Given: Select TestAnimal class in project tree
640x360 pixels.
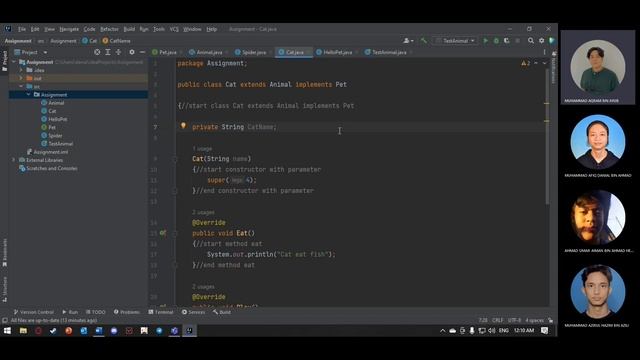Looking at the screenshot, I should click(x=60, y=144).
